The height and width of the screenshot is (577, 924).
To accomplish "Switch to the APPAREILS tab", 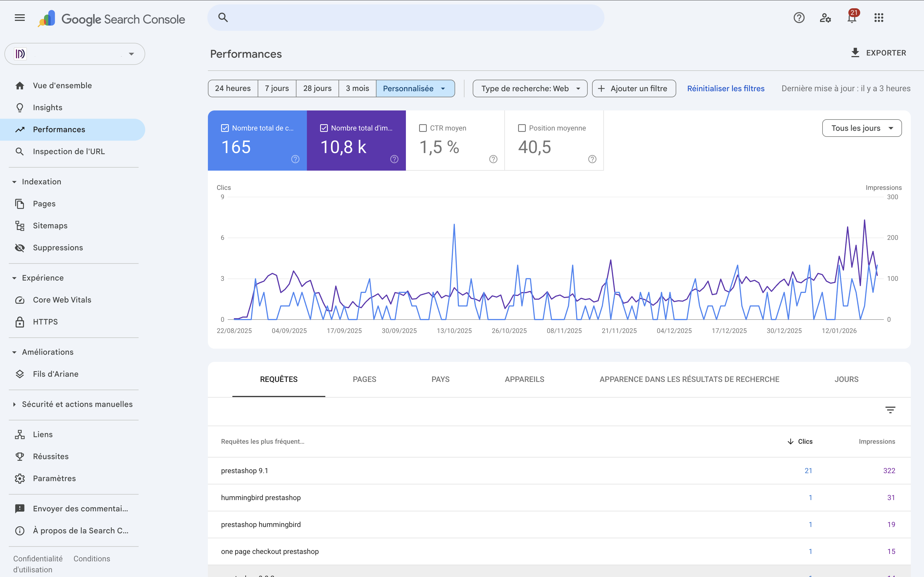I will [x=524, y=379].
